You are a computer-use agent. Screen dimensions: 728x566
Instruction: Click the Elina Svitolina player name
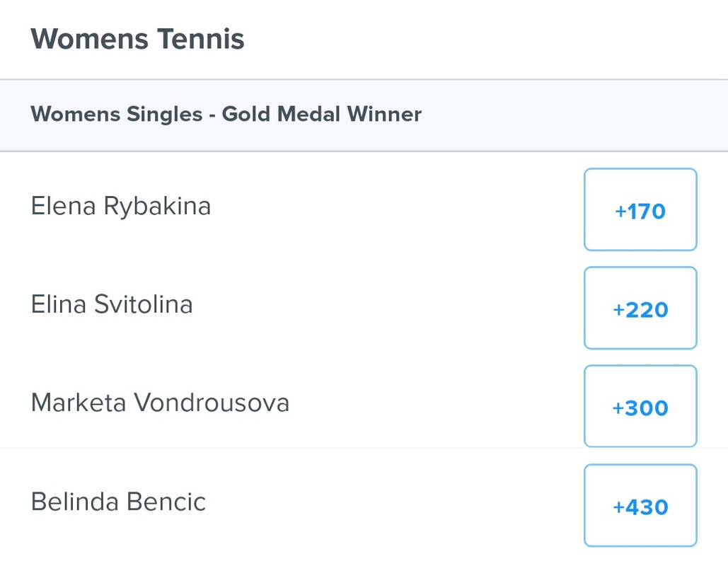[112, 305]
